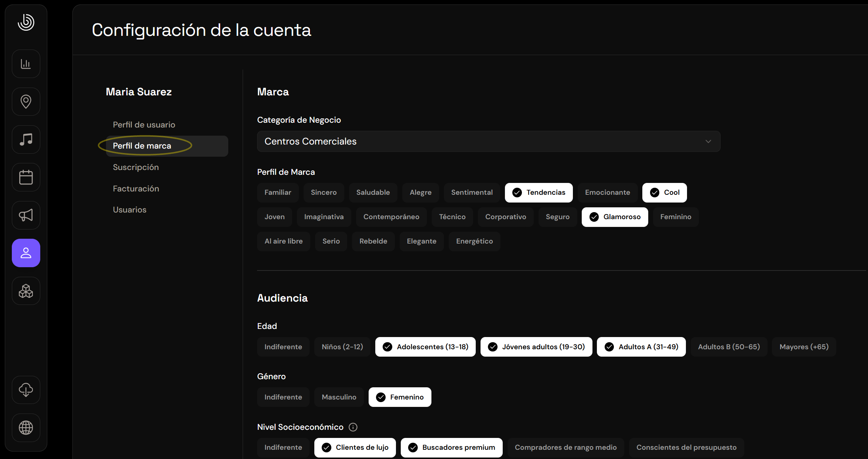Toggle the Joven brand tag
868x459 pixels.
pos(274,217)
